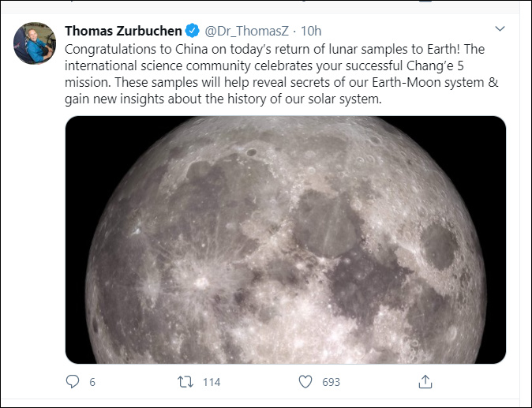Click the tweet's final line about solar system
The width and height of the screenshot is (532, 408).
click(223, 100)
